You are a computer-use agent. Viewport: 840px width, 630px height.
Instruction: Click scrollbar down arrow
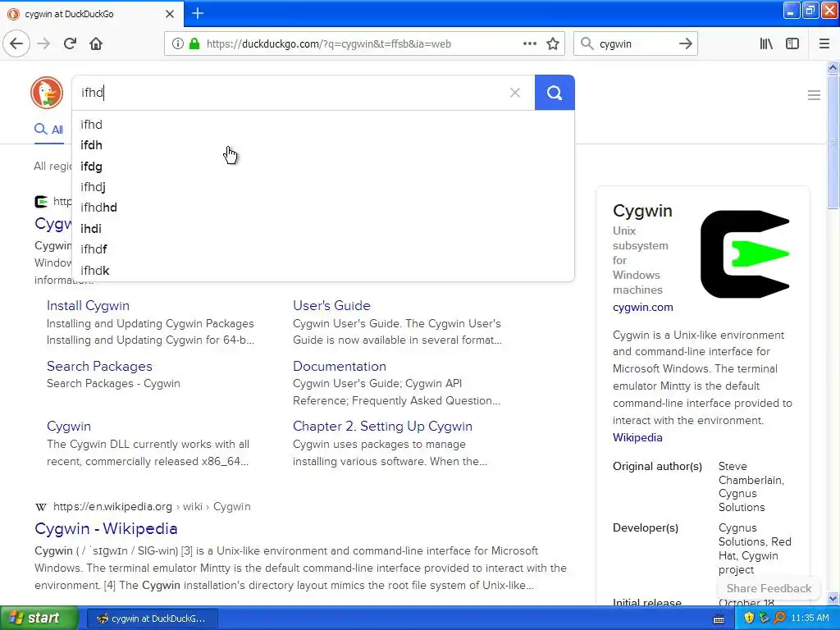[833, 599]
